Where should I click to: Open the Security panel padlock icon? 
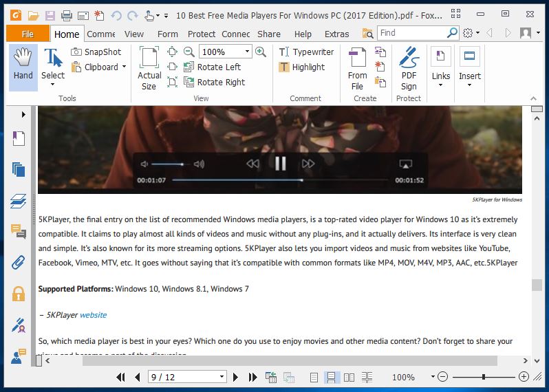[19, 294]
